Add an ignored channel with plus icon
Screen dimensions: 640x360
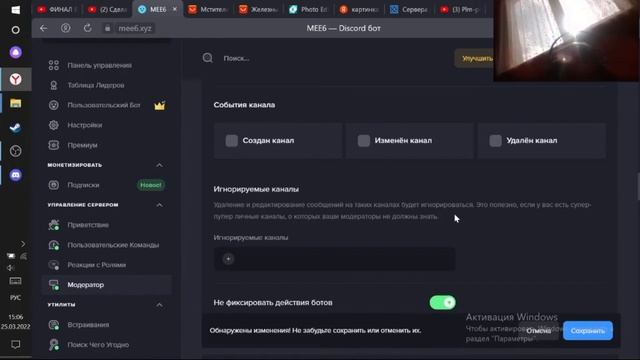228,259
